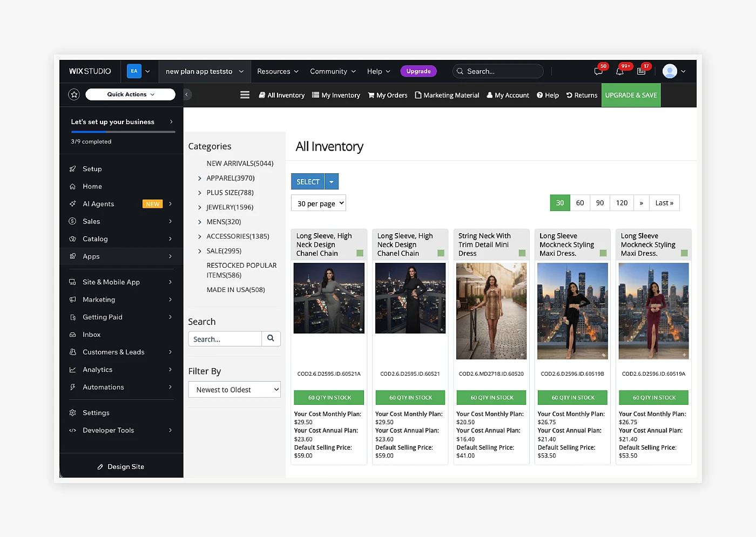Click the Settings gear icon in sidebar
The height and width of the screenshot is (537, 756).
73,413
